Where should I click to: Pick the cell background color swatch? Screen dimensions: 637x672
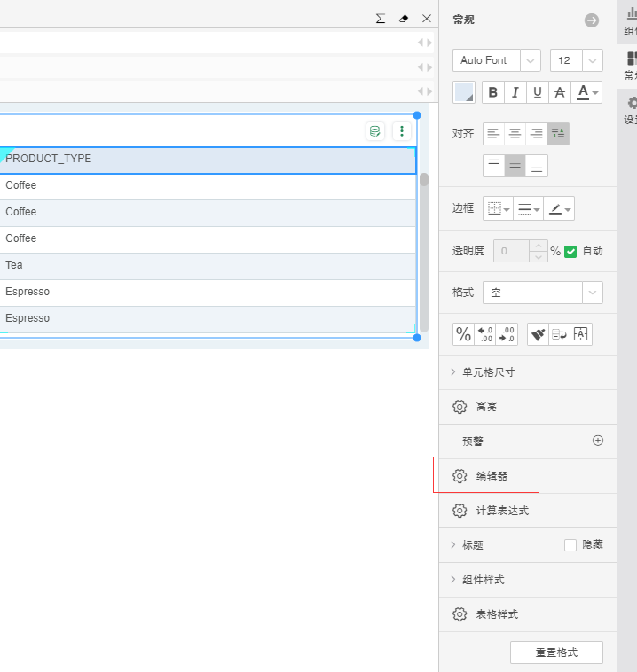click(464, 92)
